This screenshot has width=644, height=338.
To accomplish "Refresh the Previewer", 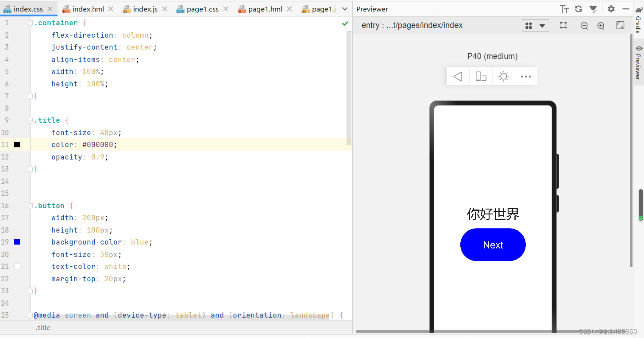I will [x=578, y=9].
